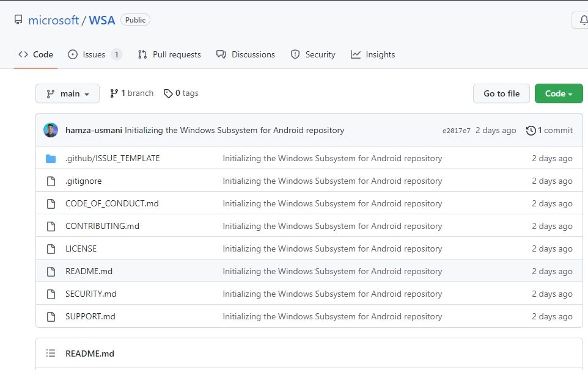Click the commit history clock icon
Image resolution: width=588 pixels, height=370 pixels.
(x=531, y=130)
